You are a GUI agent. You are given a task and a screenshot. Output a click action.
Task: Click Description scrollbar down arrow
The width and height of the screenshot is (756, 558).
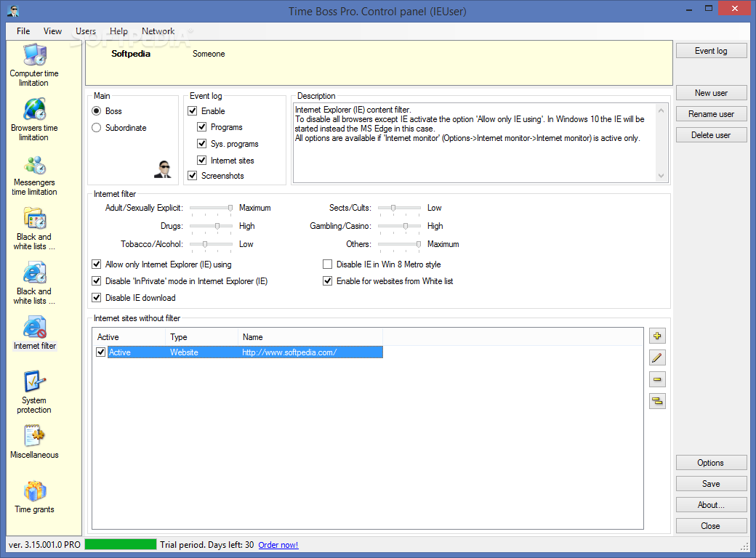pos(661,176)
